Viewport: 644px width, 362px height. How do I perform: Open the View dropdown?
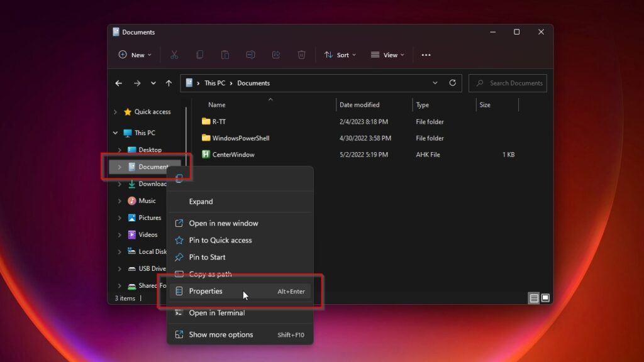387,55
